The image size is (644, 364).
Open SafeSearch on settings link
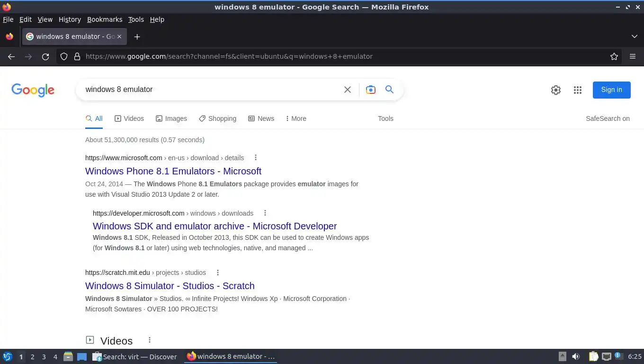tap(608, 118)
